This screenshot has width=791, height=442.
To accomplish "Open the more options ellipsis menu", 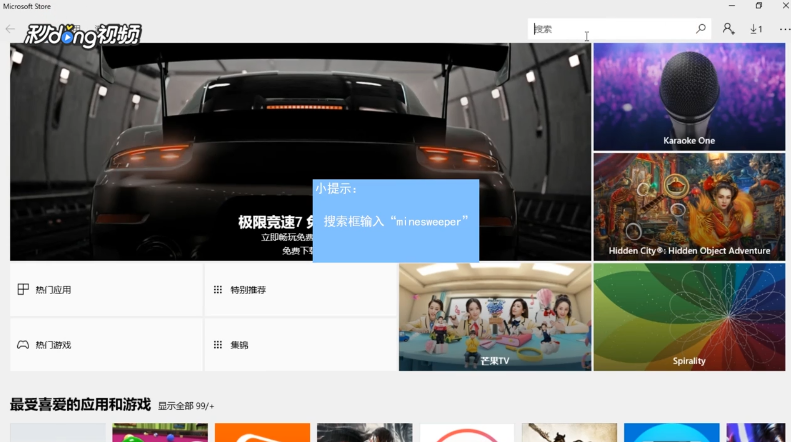I will click(x=784, y=29).
